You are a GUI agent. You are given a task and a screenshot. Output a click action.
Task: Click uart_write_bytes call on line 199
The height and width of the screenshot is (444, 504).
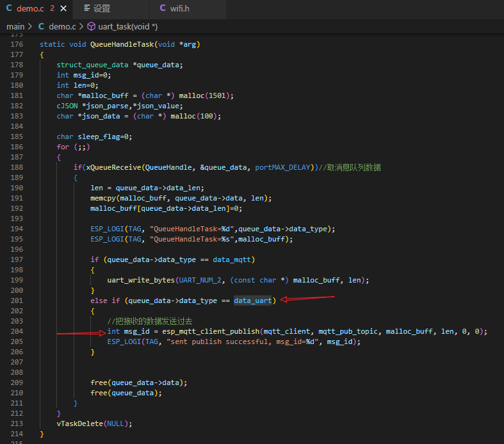[x=141, y=280]
